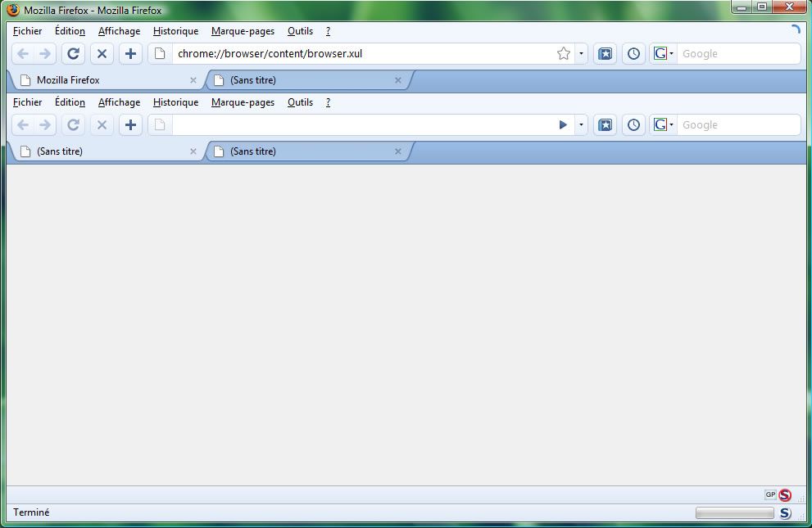
Task: Close outer (Sans titre) tab
Action: [x=397, y=80]
